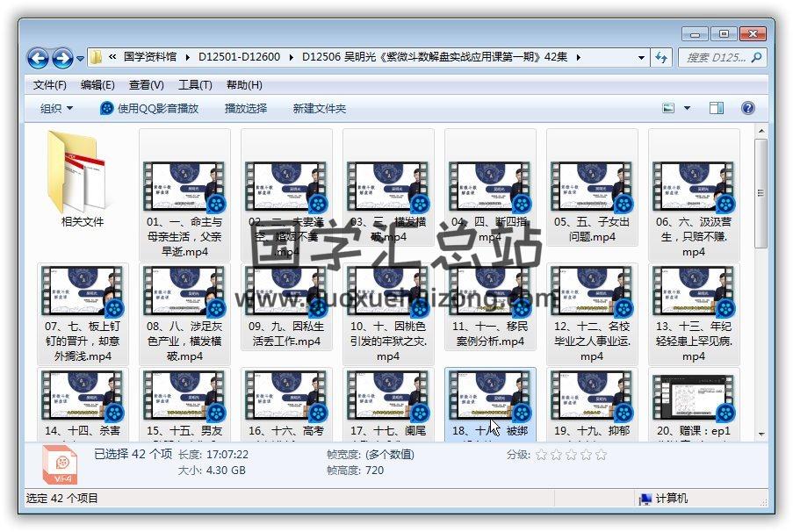The width and height of the screenshot is (793, 532).
Task: Click the change view icon
Action: coord(668,108)
